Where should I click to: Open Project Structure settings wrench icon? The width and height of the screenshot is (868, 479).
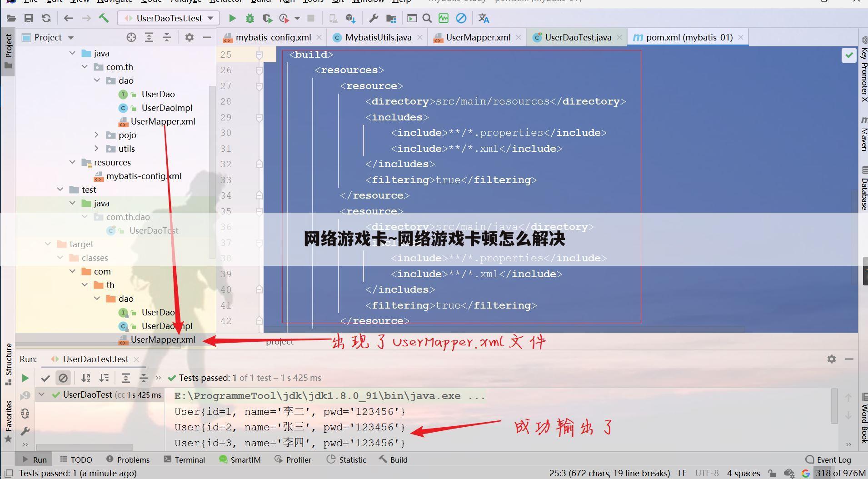374,18
